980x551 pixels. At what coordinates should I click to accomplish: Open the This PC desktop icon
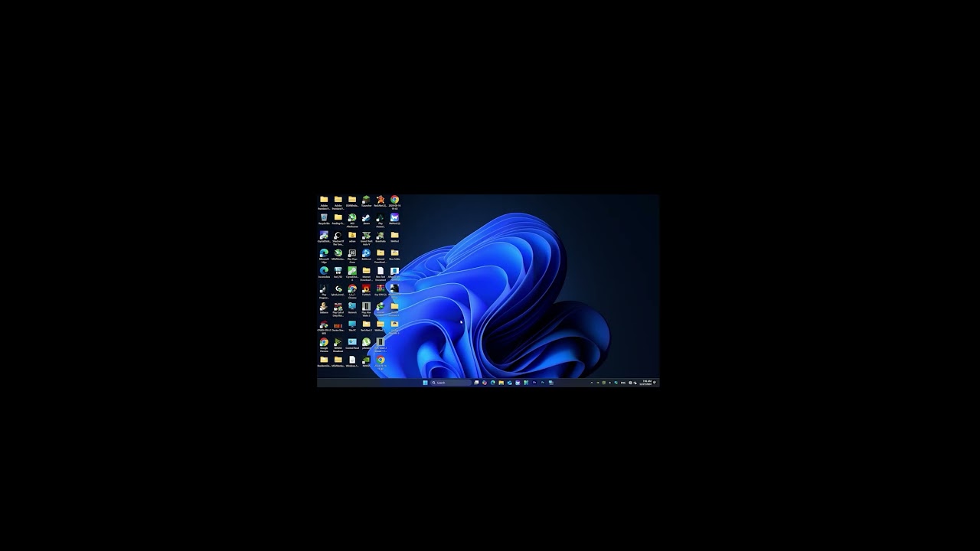(352, 324)
